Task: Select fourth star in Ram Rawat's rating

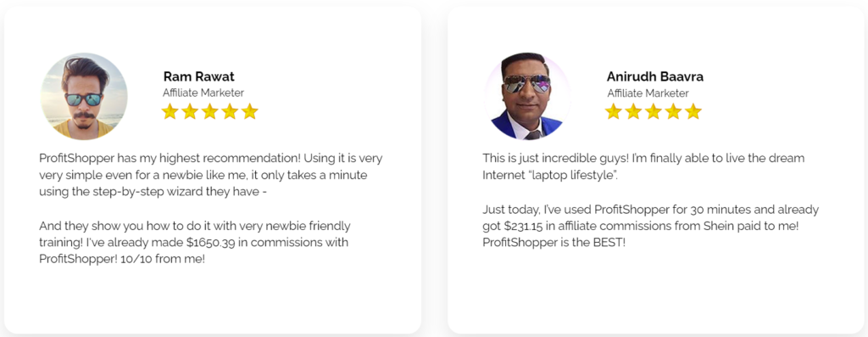Action: click(x=230, y=111)
